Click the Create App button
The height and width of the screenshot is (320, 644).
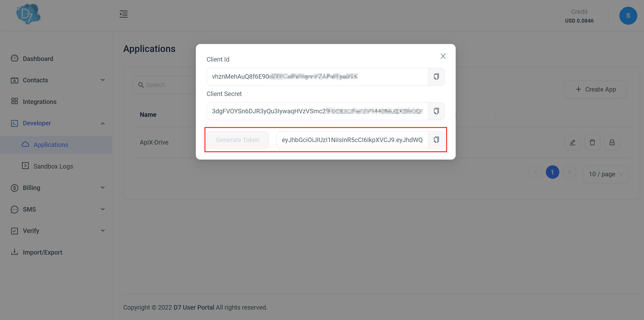tap(596, 89)
